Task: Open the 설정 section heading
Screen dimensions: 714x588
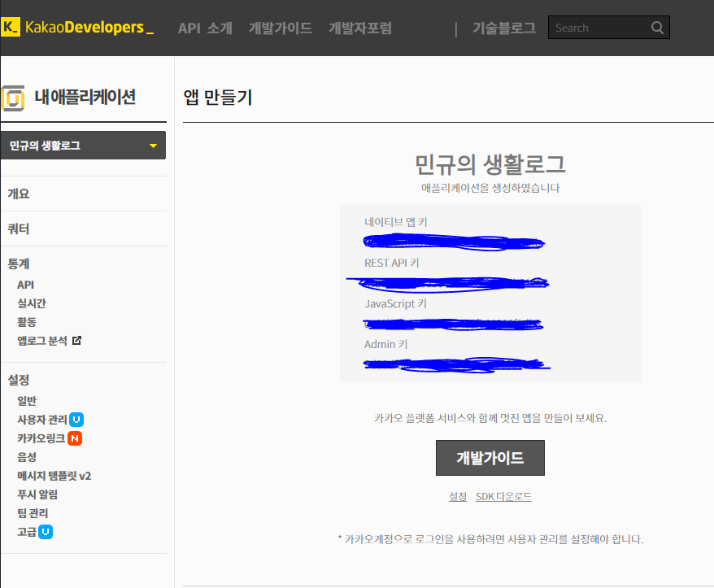Action: pyautogui.click(x=19, y=380)
